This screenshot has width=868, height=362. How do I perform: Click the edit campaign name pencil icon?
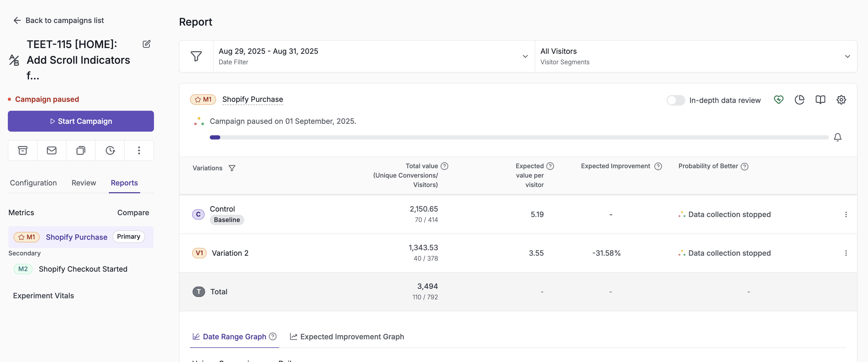[147, 44]
